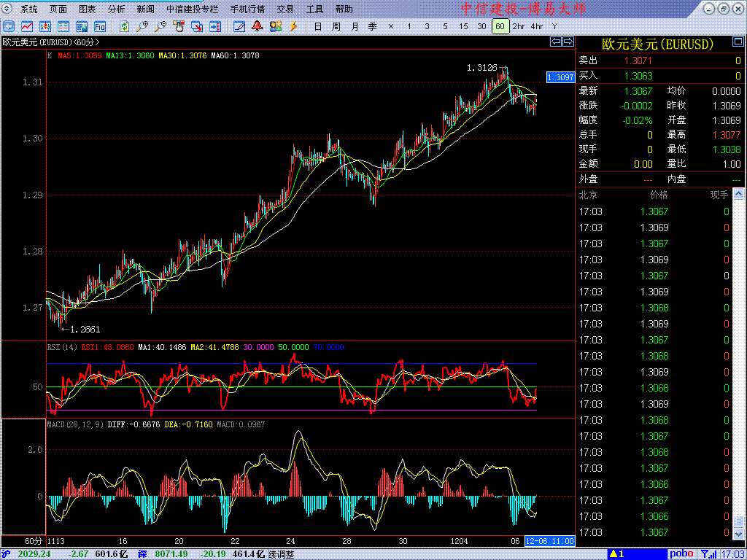Image resolution: width=747 pixels, height=560 pixels.
Task: Open the 新闻 menu
Action: 145,9
